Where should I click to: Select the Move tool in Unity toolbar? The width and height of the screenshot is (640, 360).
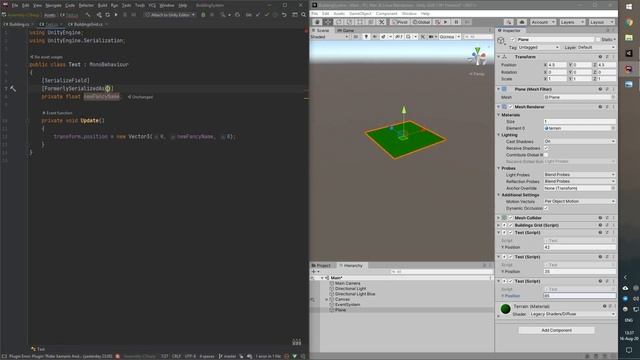(x=328, y=22)
